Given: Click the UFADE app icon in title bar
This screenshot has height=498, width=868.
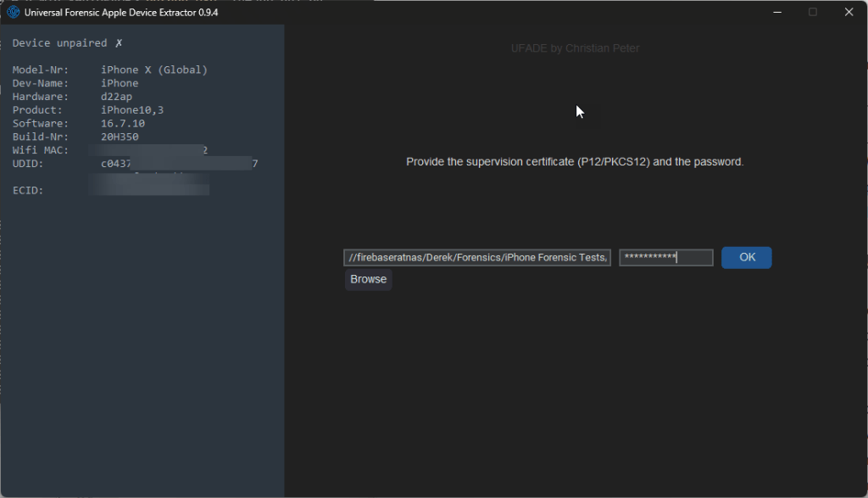Looking at the screenshot, I should (13, 12).
